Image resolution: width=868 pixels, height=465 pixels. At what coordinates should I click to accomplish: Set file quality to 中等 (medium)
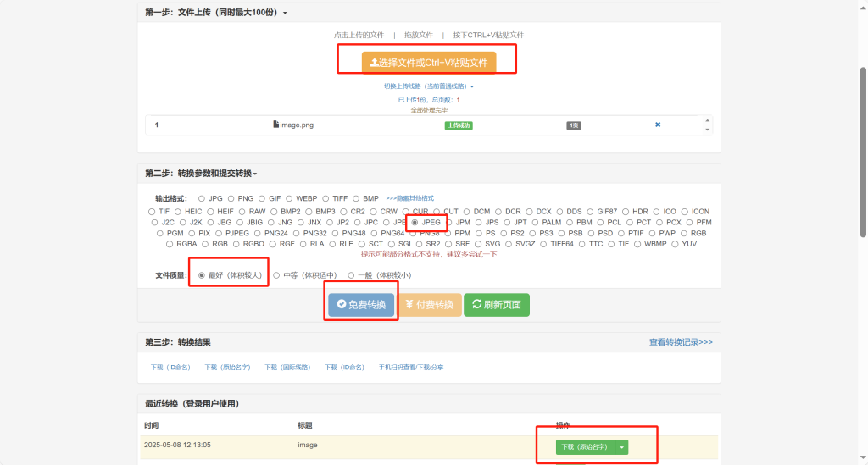pyautogui.click(x=276, y=275)
